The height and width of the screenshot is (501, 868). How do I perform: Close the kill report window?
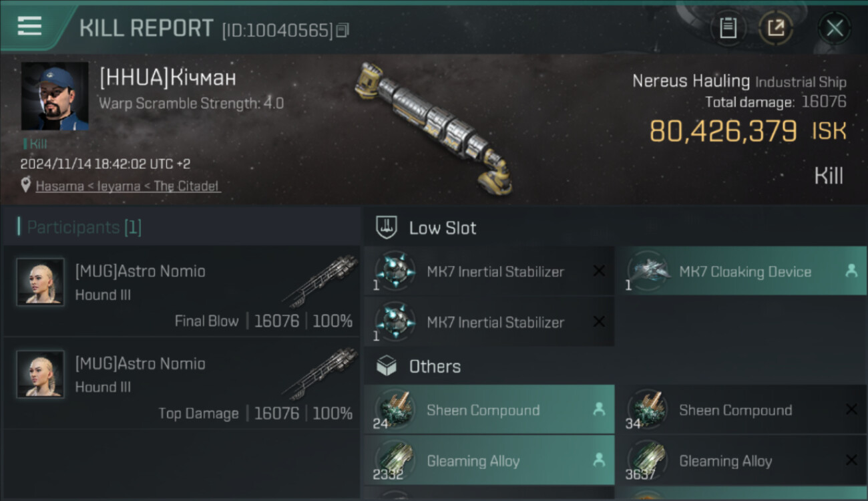tap(835, 28)
